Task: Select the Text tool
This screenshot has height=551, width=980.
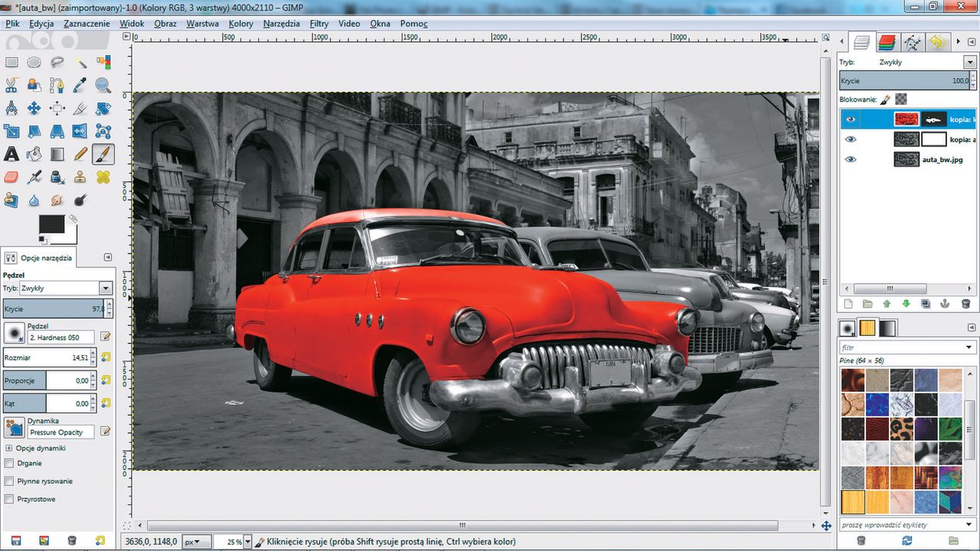Action: tap(11, 155)
